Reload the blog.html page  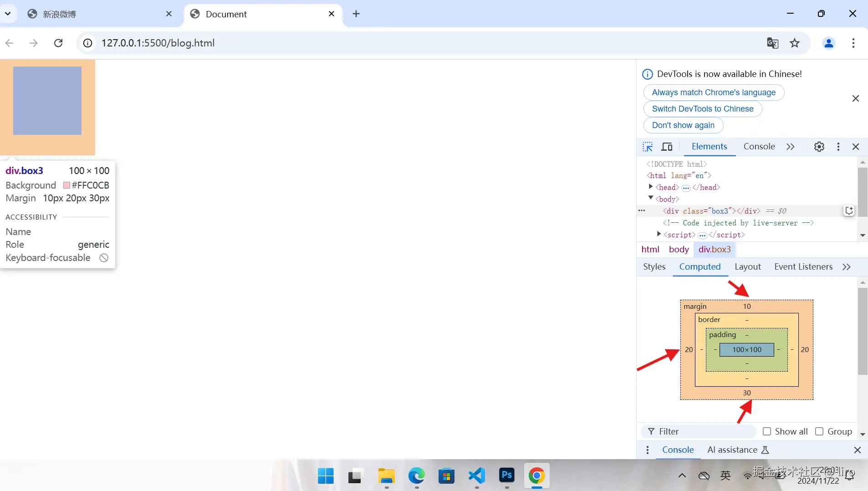58,43
